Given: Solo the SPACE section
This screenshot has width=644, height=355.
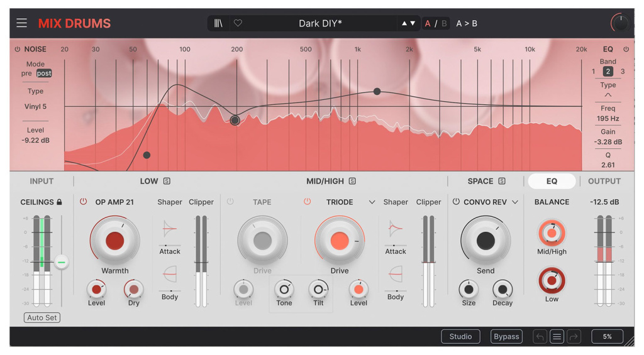Looking at the screenshot, I should coord(502,181).
